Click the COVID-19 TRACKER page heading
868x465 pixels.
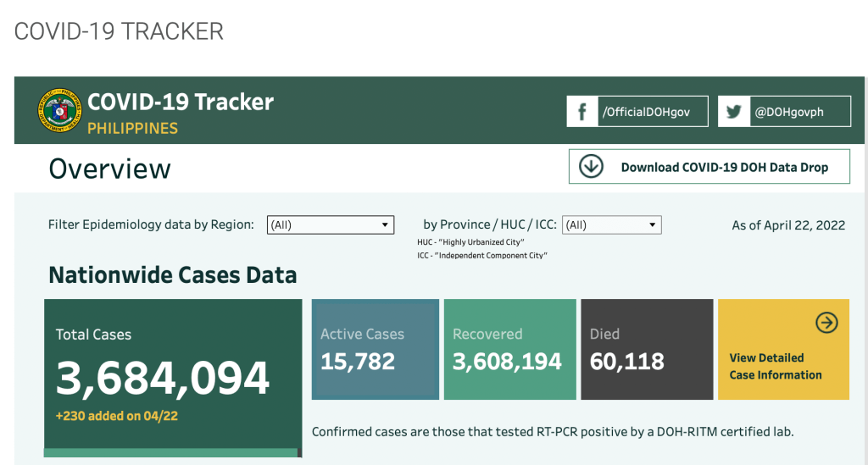[120, 31]
